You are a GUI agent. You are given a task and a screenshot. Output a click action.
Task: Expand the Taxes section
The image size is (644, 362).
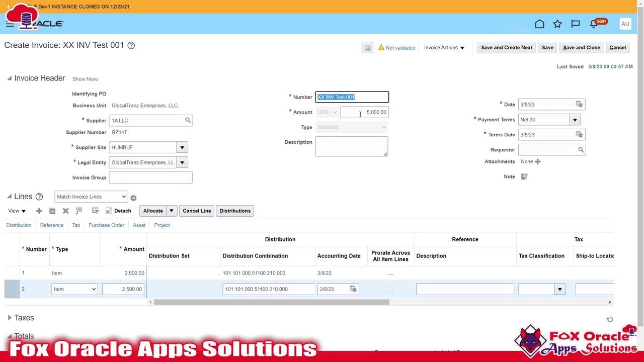tap(10, 318)
